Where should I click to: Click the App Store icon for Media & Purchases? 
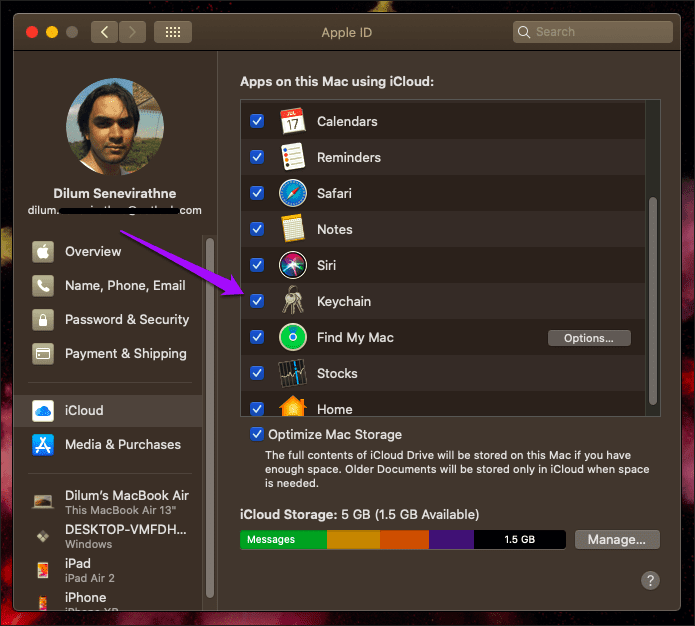point(43,445)
